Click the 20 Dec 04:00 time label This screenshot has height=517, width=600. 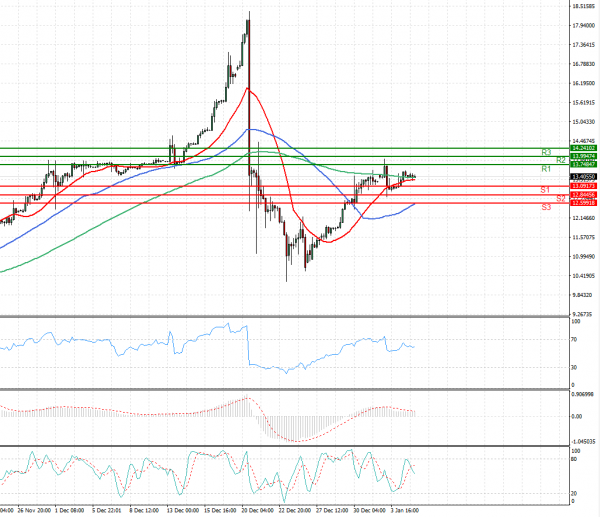coord(257,510)
